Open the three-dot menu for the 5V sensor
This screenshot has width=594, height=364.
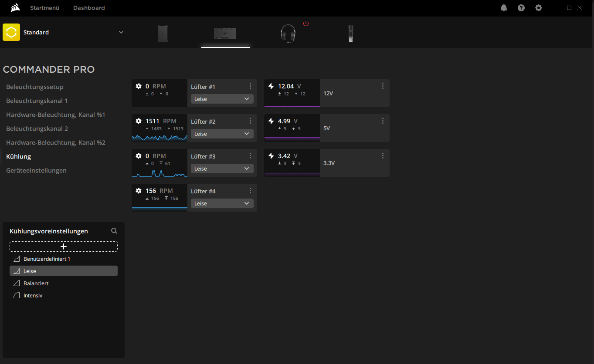[x=383, y=121]
